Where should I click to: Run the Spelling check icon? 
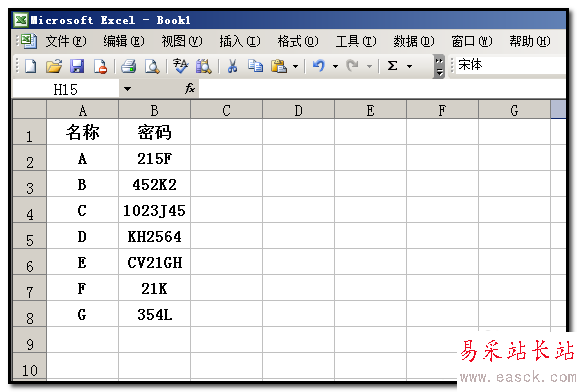point(180,66)
